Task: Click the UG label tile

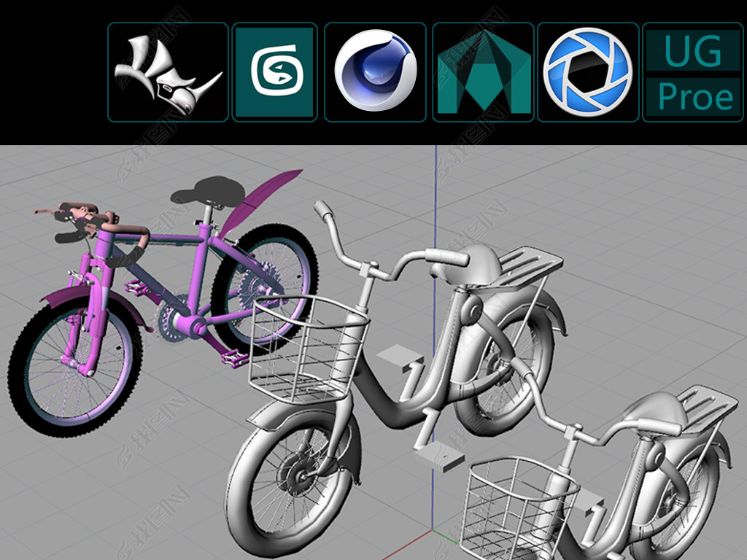Action: point(692,51)
